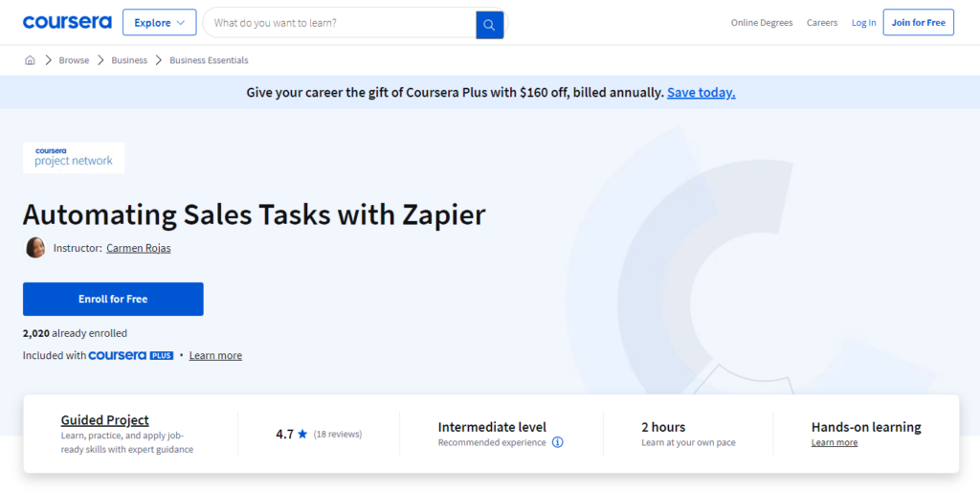
Task: Open Guided Project link
Action: (105, 420)
